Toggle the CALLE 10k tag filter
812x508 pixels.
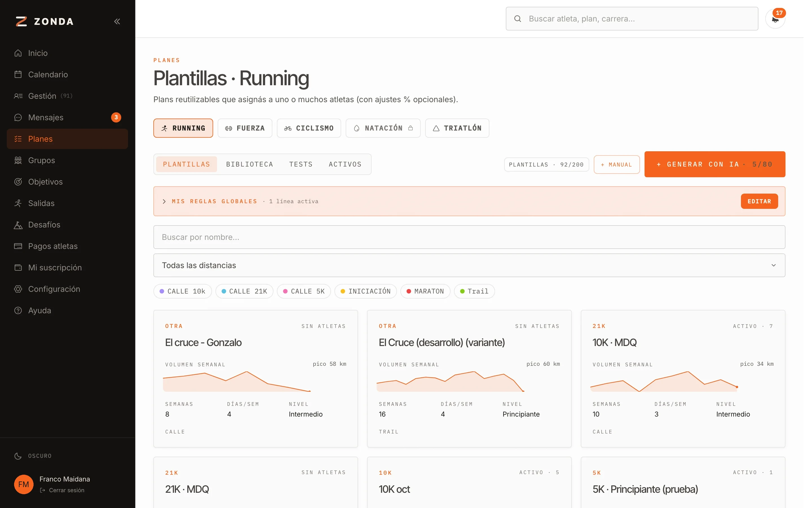(x=182, y=291)
